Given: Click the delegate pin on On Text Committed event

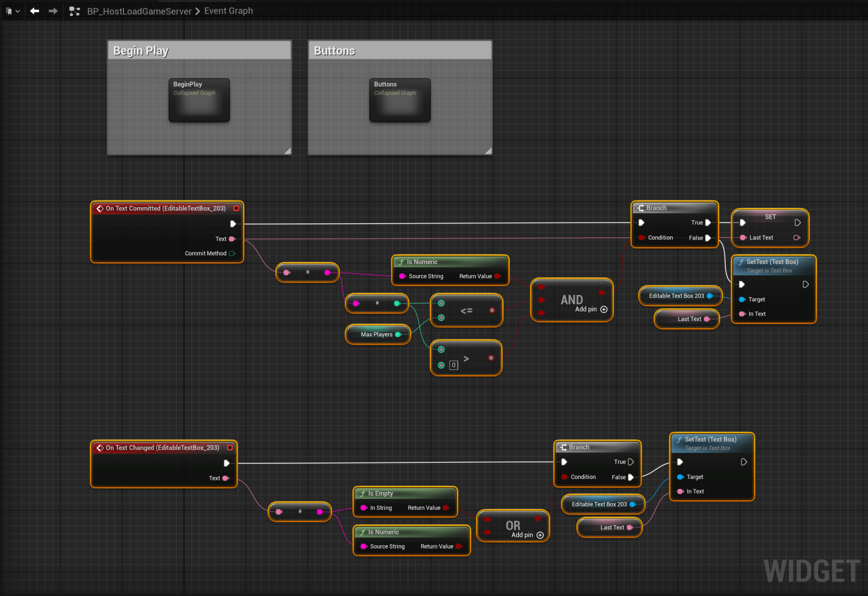Looking at the screenshot, I should tap(236, 208).
